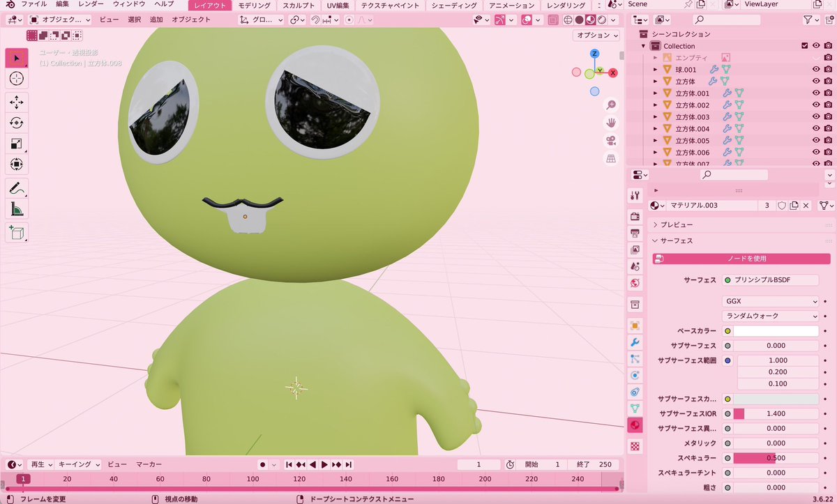This screenshot has width=837, height=504.
Task: Open the Object Mode dropdown
Action: point(59,20)
